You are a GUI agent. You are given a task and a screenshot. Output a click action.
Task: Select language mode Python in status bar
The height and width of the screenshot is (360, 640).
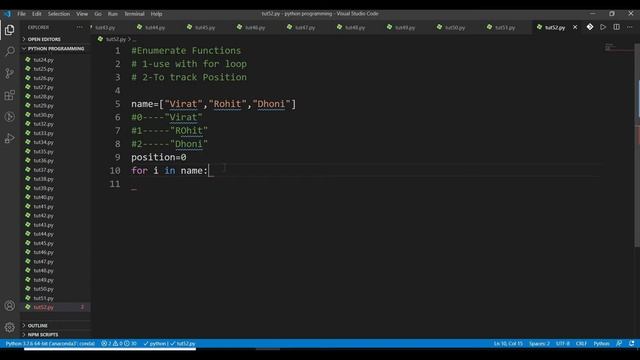(x=601, y=344)
